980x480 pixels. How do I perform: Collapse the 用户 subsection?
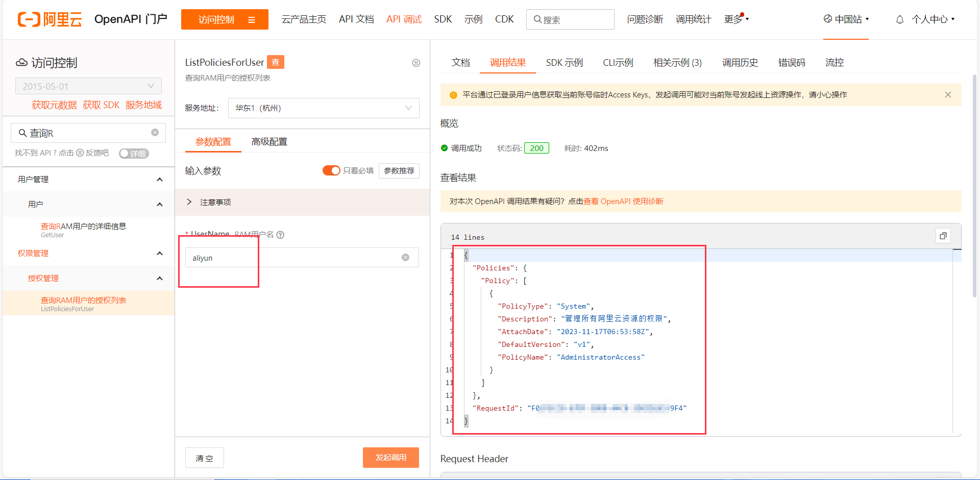click(x=160, y=205)
